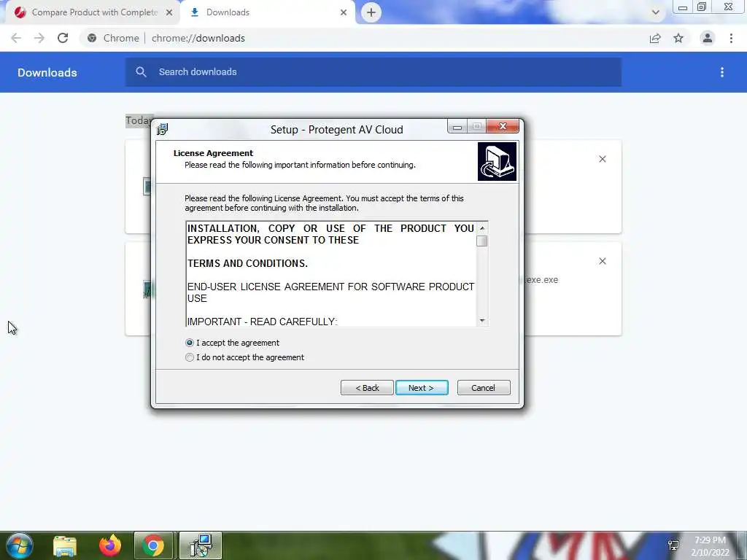Click the Search downloads field
Viewport: 747px width, 560px height.
373,72
